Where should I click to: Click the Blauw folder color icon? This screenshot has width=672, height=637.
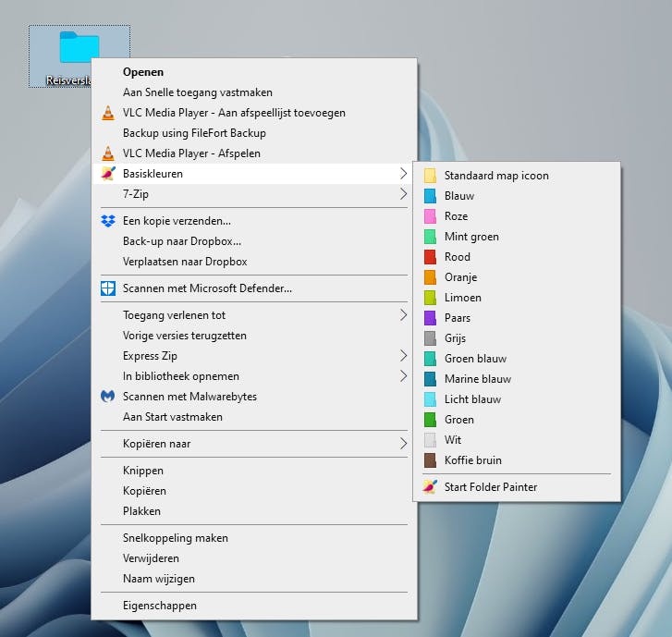(x=430, y=196)
